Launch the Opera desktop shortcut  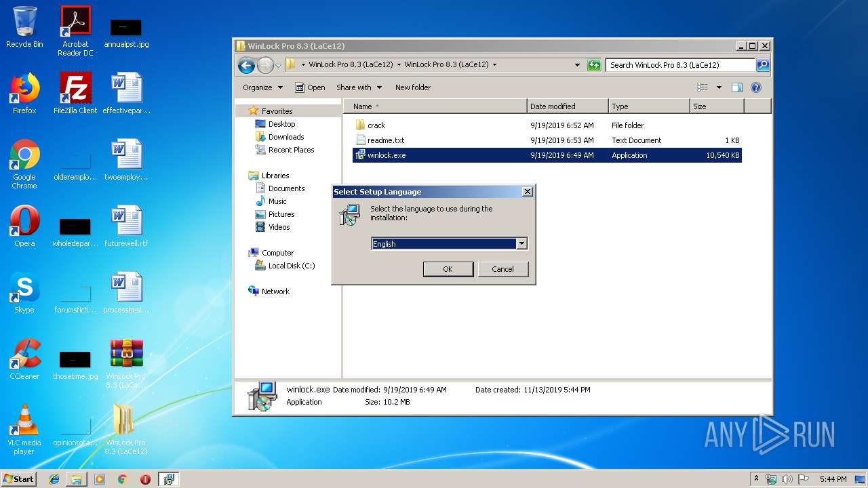pos(24,226)
